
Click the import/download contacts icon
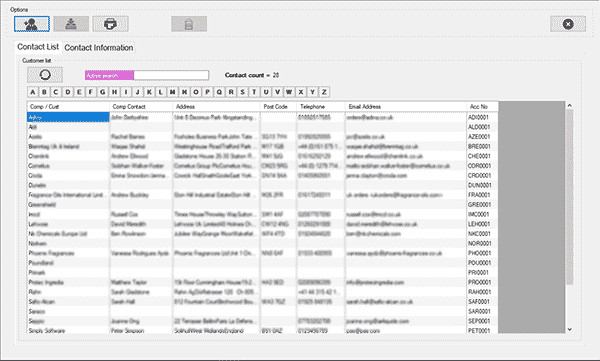[71, 24]
